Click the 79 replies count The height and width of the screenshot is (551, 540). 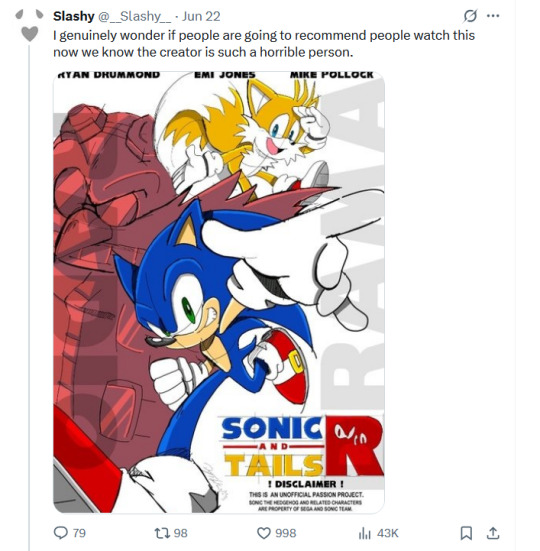pos(79,533)
